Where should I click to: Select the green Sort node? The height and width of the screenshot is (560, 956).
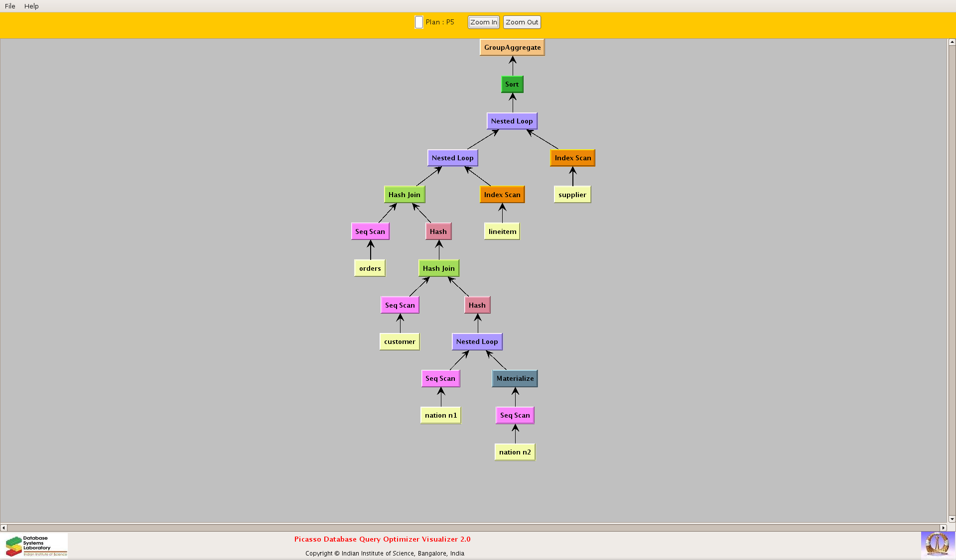[512, 85]
